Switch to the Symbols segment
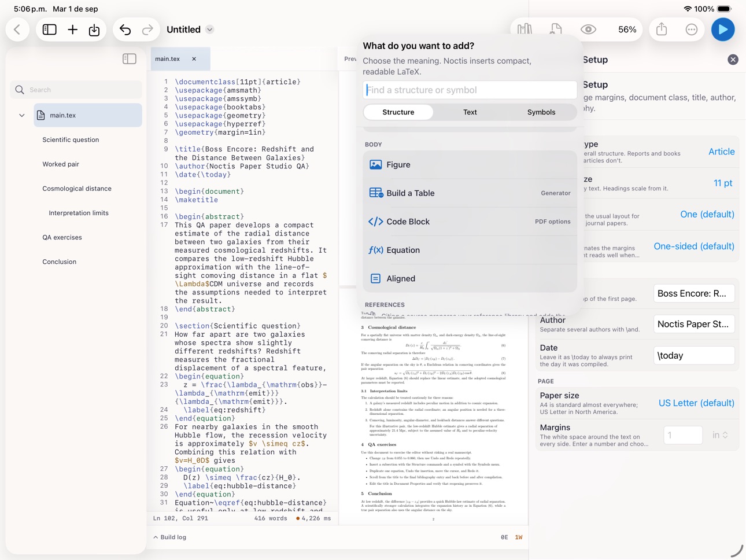 pyautogui.click(x=541, y=112)
